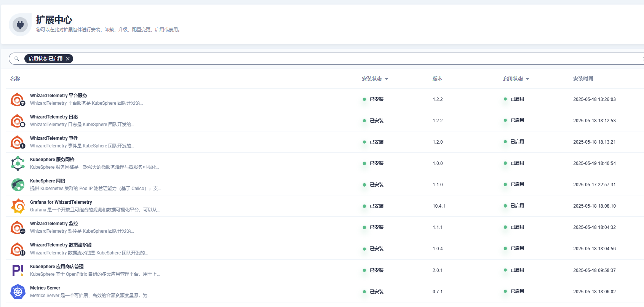Click the KubeSphere 服务网格 icon

pyautogui.click(x=18, y=163)
